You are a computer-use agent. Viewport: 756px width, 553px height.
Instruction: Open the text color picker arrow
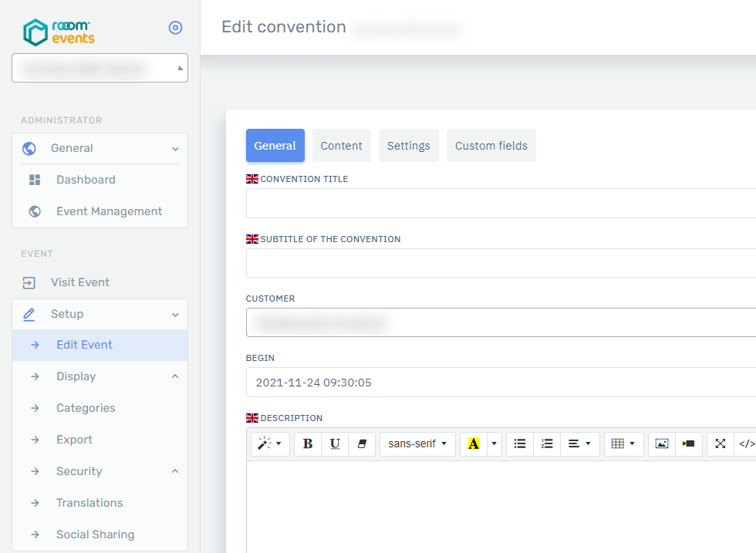pyautogui.click(x=494, y=443)
